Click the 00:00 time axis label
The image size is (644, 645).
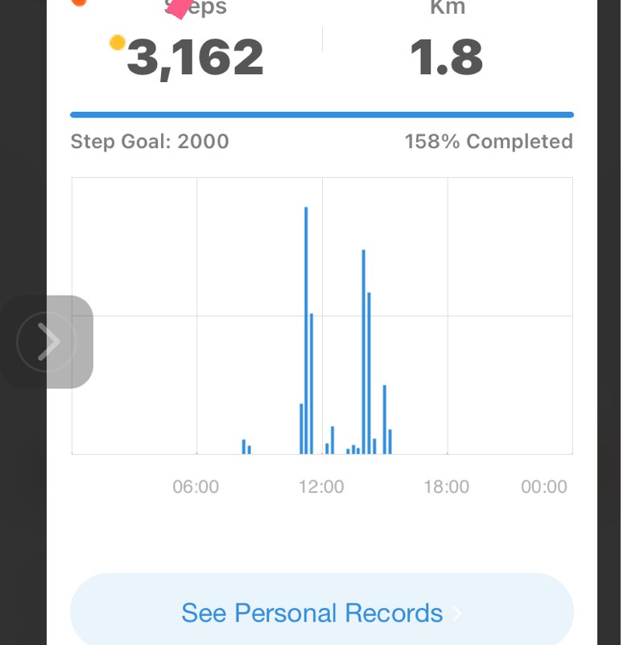coord(544,487)
